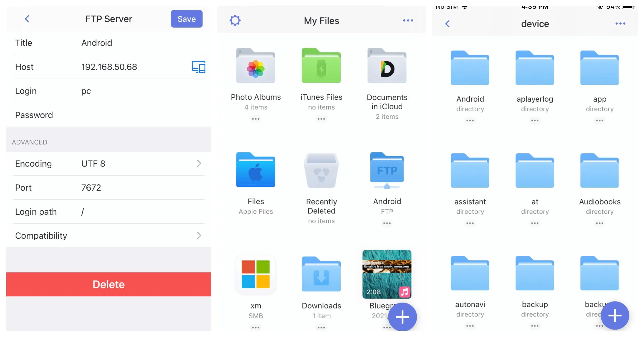Edit the Login field value pc
644x337 pixels.
(x=86, y=91)
